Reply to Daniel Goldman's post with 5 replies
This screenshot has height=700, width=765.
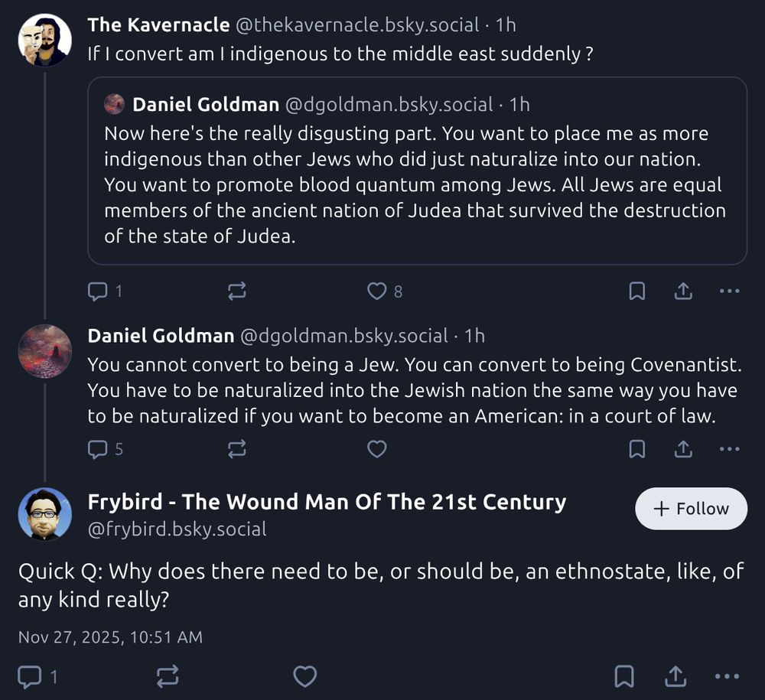97,449
